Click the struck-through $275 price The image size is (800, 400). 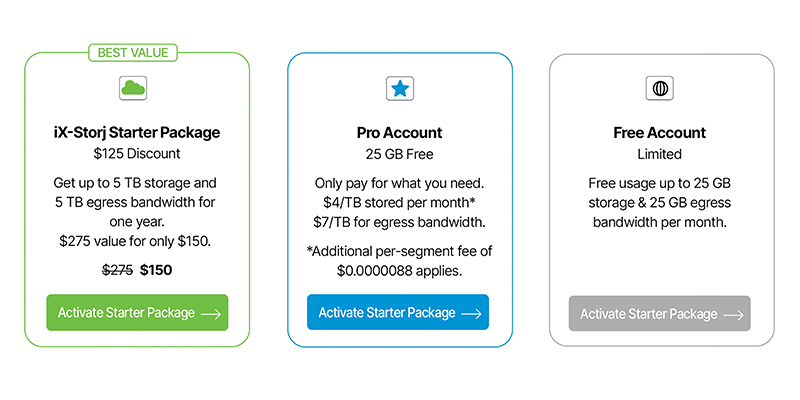(x=118, y=270)
